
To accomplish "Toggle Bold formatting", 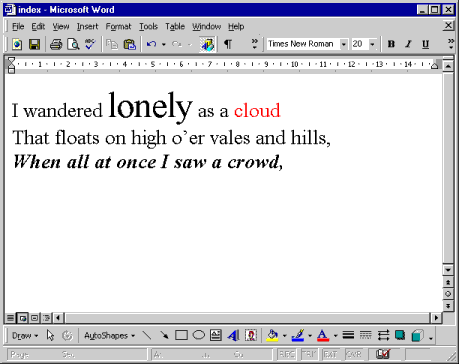I will pyautogui.click(x=391, y=44).
